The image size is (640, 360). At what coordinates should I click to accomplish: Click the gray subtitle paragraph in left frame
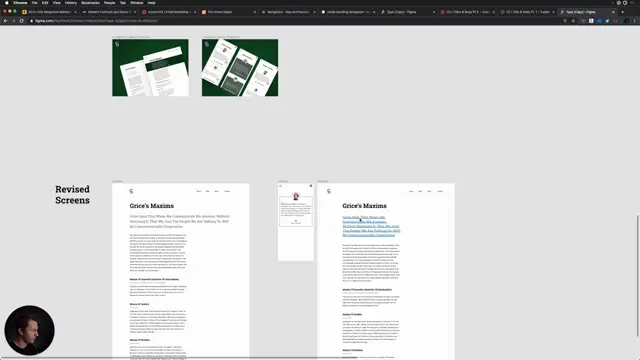pyautogui.click(x=180, y=221)
